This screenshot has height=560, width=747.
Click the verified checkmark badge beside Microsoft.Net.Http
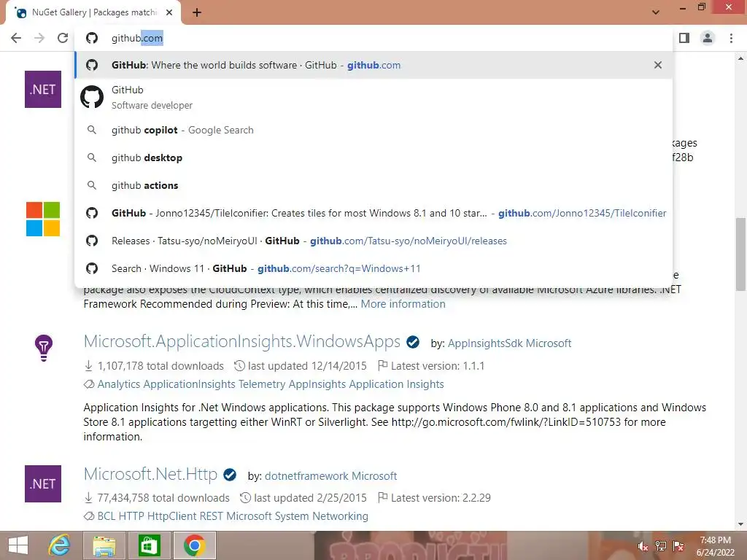[230, 475]
